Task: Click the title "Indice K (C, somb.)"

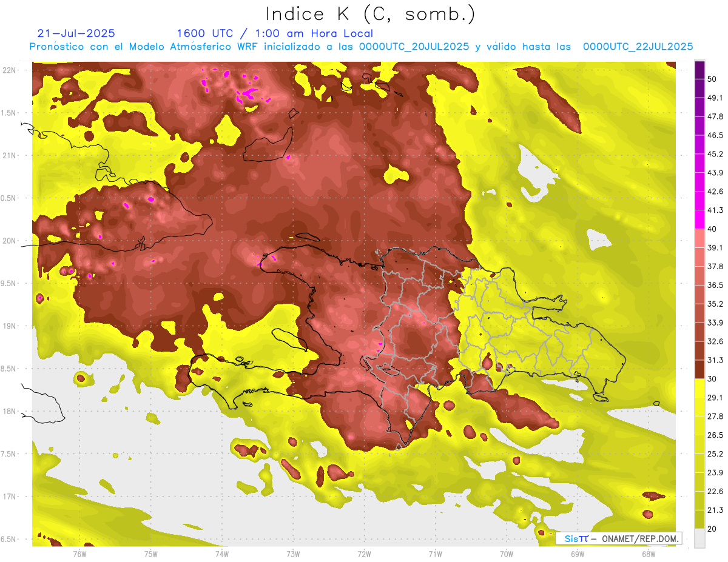Action: click(x=370, y=14)
